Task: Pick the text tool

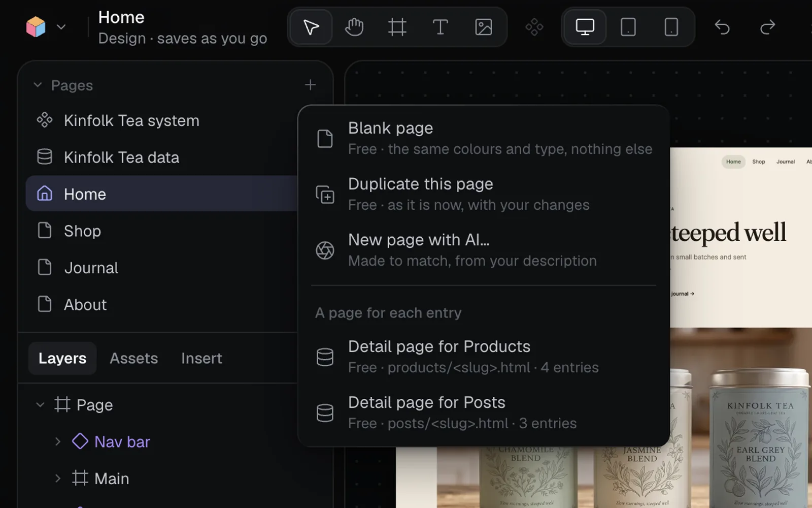Action: pyautogui.click(x=440, y=27)
